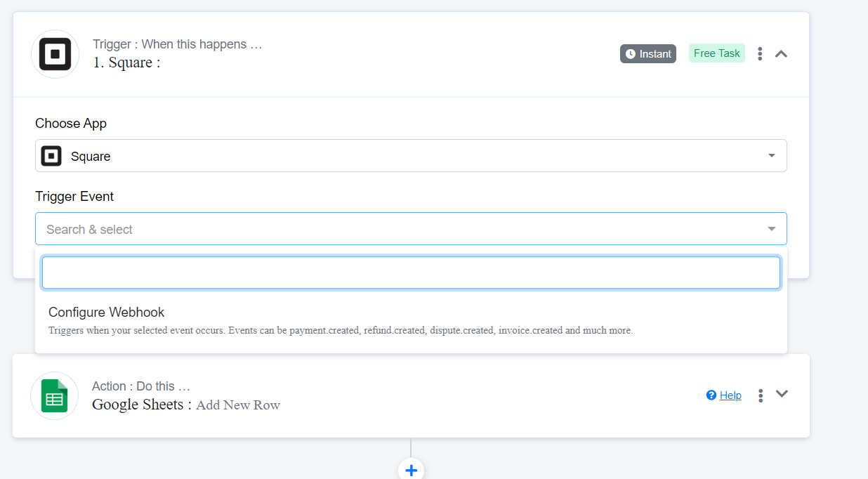
Task: Click the help question mark icon
Action: tap(711, 395)
